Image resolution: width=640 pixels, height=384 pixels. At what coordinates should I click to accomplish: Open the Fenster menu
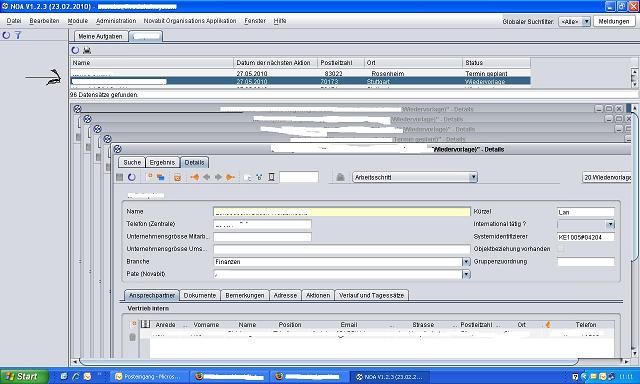(x=255, y=21)
